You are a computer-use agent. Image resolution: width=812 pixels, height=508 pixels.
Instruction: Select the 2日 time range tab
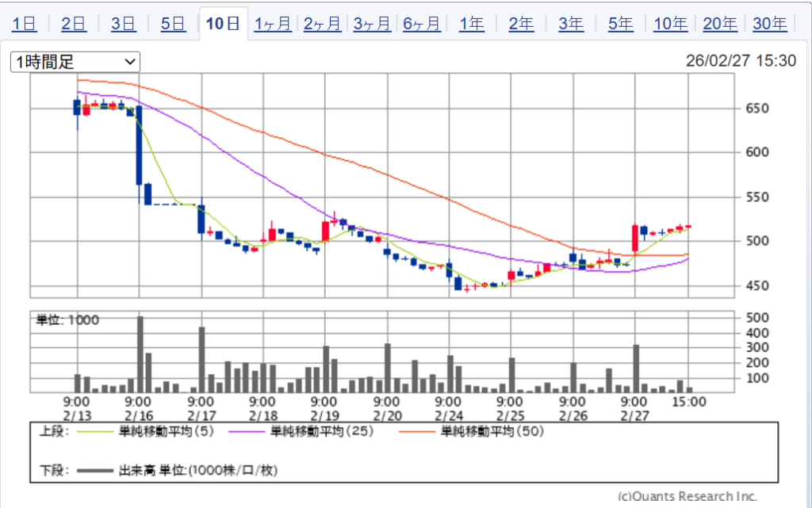[74, 24]
